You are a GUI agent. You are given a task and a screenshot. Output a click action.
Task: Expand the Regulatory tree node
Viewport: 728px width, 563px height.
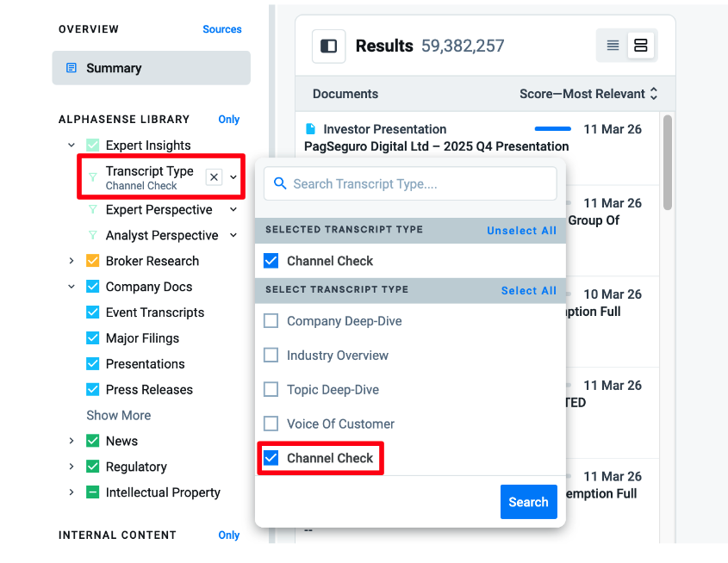coord(72,466)
